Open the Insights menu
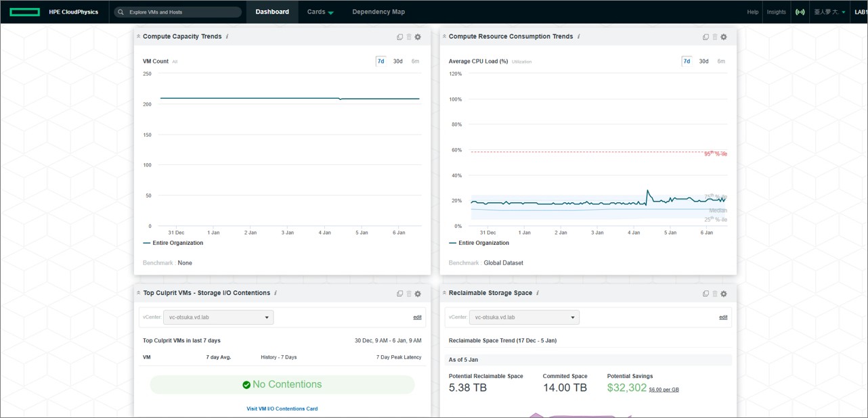868x418 pixels. tap(777, 12)
